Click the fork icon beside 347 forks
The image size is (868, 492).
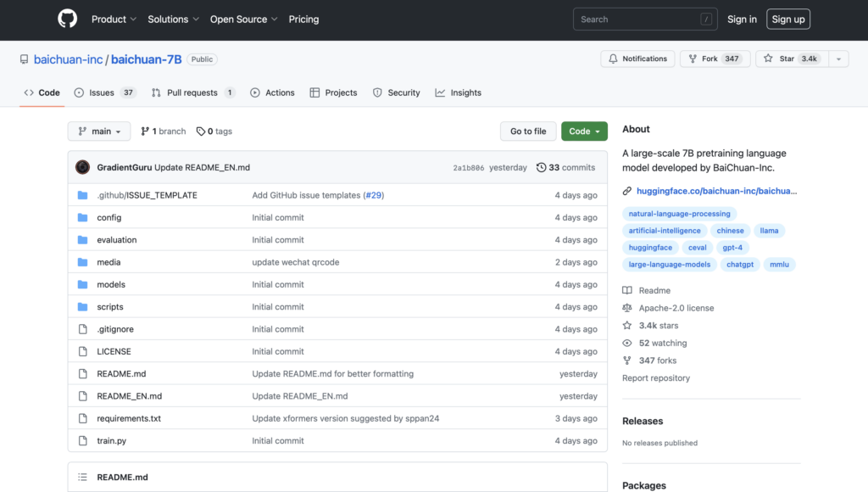(626, 361)
